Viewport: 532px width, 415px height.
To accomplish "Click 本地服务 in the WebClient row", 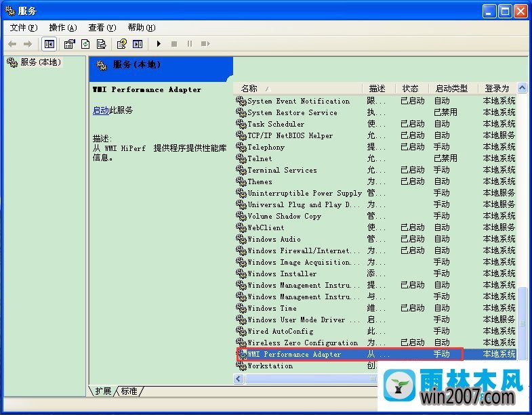I will coord(499,227).
